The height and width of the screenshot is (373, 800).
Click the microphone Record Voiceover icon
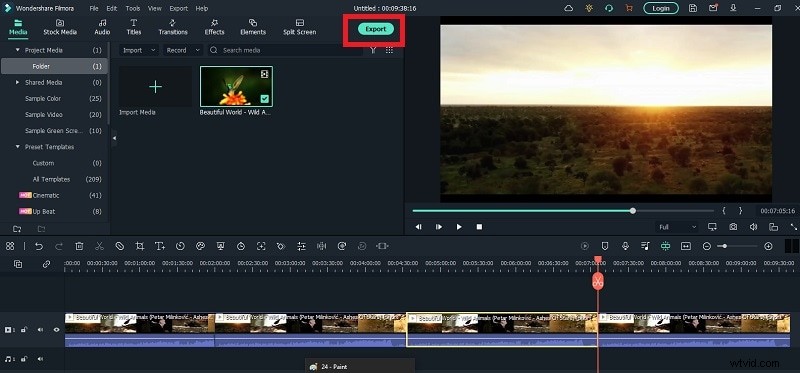[x=625, y=246]
